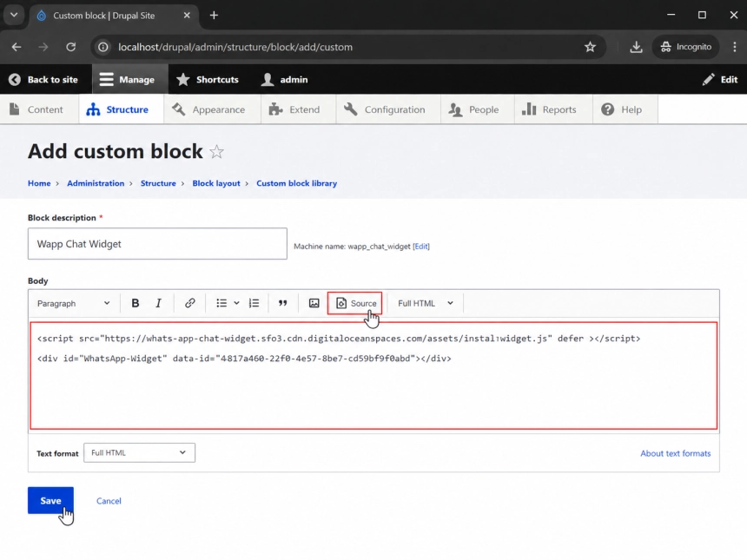The height and width of the screenshot is (560, 747).
Task: Open Structure breadcrumb link
Action: (x=158, y=183)
